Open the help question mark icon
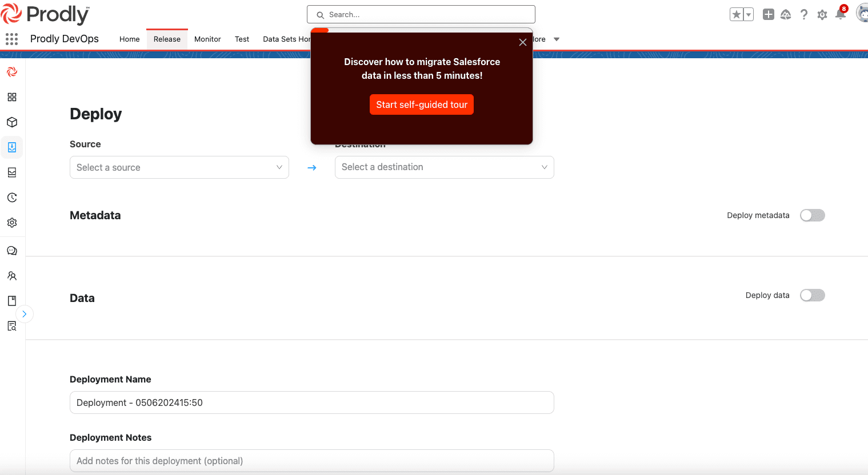 click(x=804, y=15)
